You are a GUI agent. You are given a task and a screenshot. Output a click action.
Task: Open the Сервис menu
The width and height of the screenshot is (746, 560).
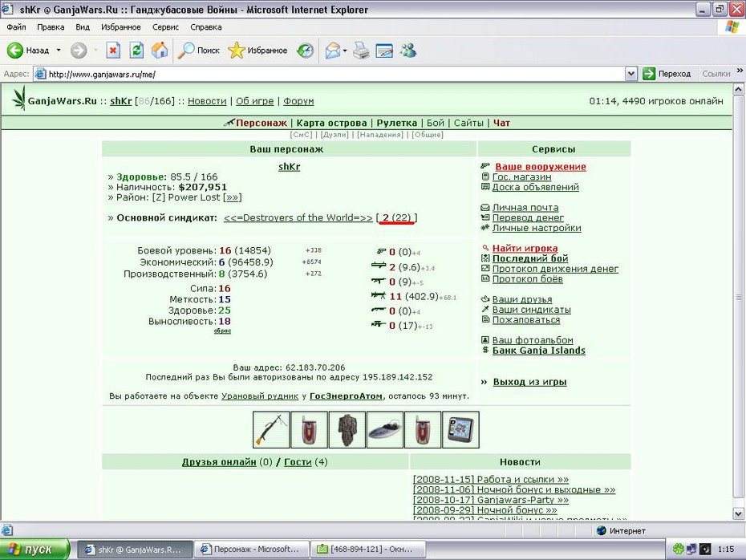(165, 27)
